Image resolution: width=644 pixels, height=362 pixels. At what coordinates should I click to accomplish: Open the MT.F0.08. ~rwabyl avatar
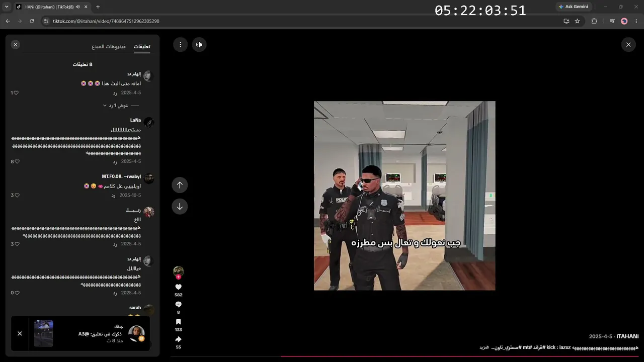tap(148, 178)
